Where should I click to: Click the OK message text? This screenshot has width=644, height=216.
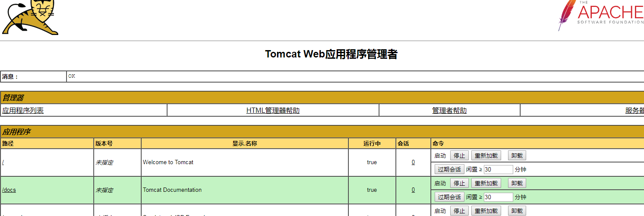click(x=72, y=76)
